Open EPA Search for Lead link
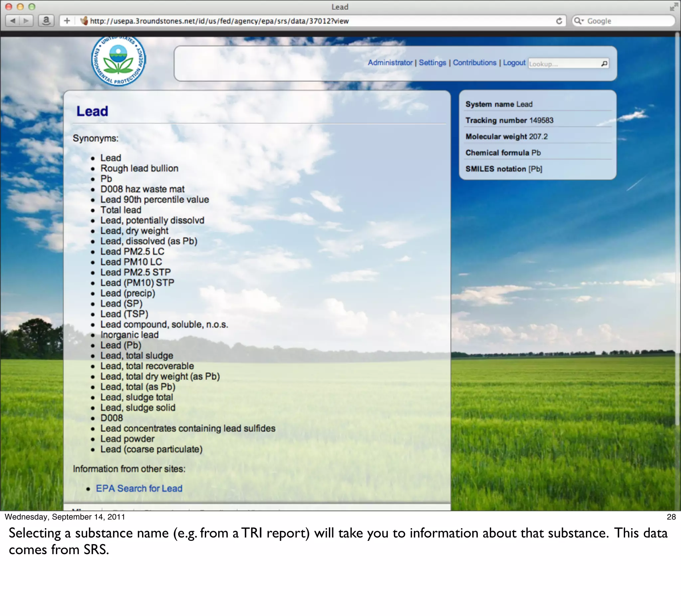 (x=139, y=488)
